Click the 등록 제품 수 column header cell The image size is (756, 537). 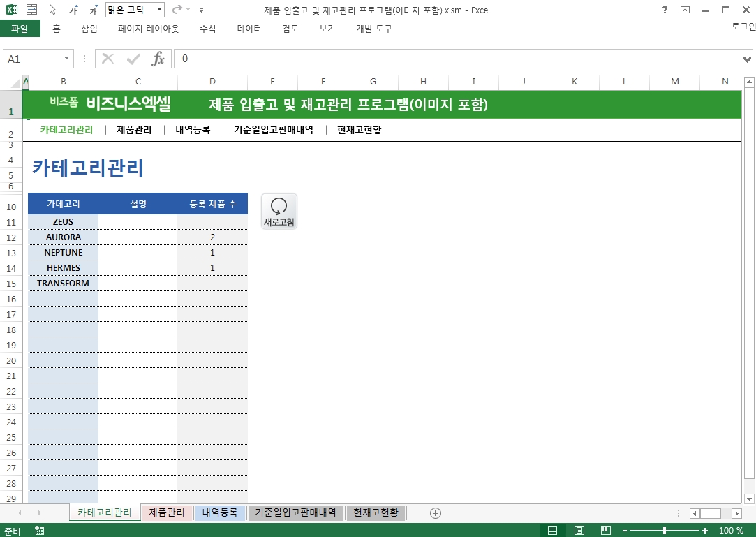tap(213, 204)
